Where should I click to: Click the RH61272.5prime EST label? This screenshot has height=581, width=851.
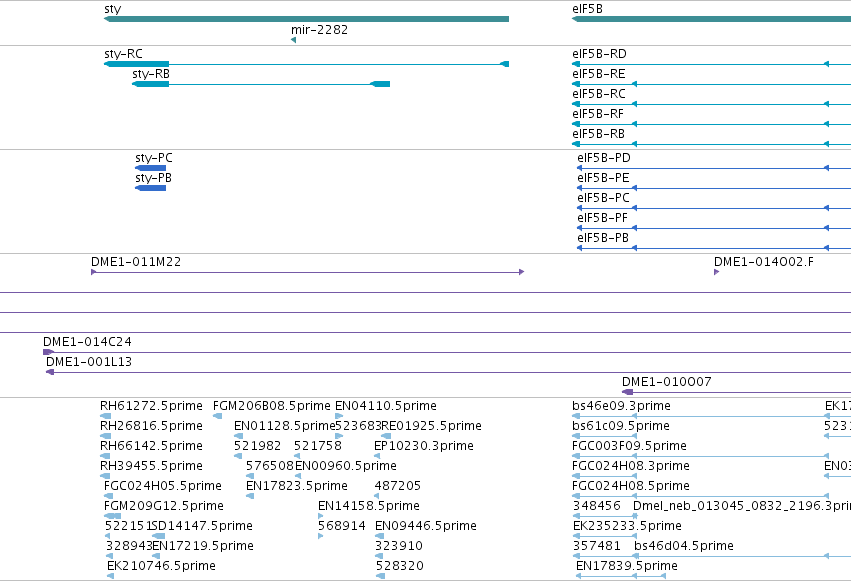[151, 406]
